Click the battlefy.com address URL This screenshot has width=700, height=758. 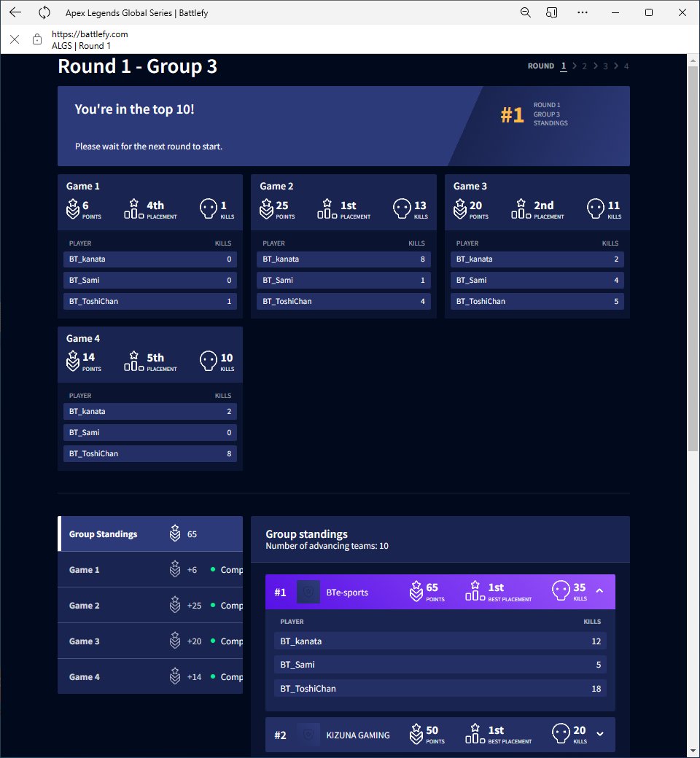click(x=90, y=34)
